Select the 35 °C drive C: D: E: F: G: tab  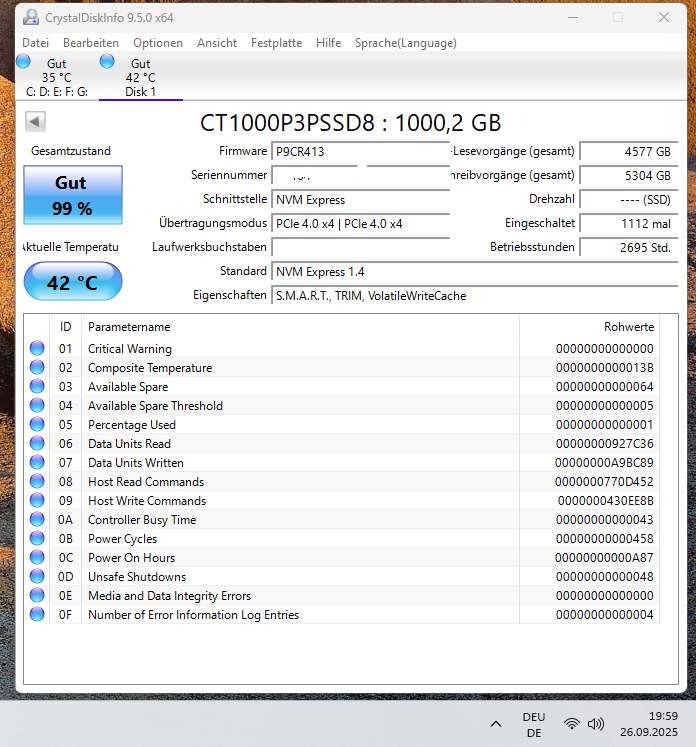57,78
